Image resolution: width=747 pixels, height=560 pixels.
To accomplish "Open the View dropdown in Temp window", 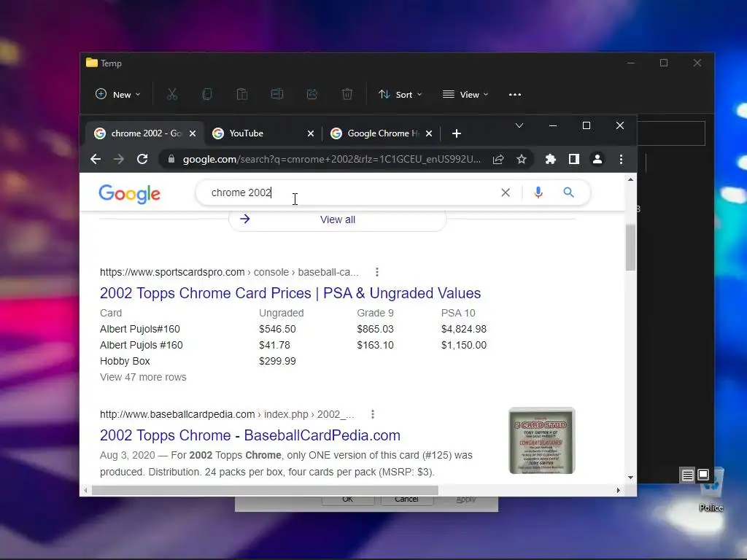I will 465,94.
